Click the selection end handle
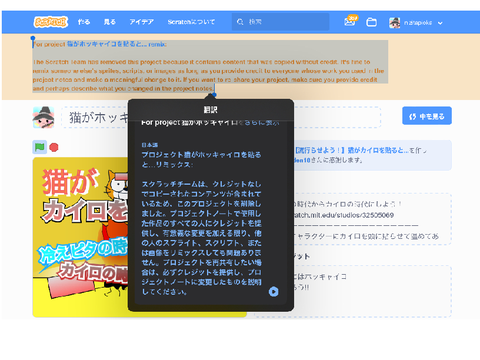480x360 pixels. 214,95
